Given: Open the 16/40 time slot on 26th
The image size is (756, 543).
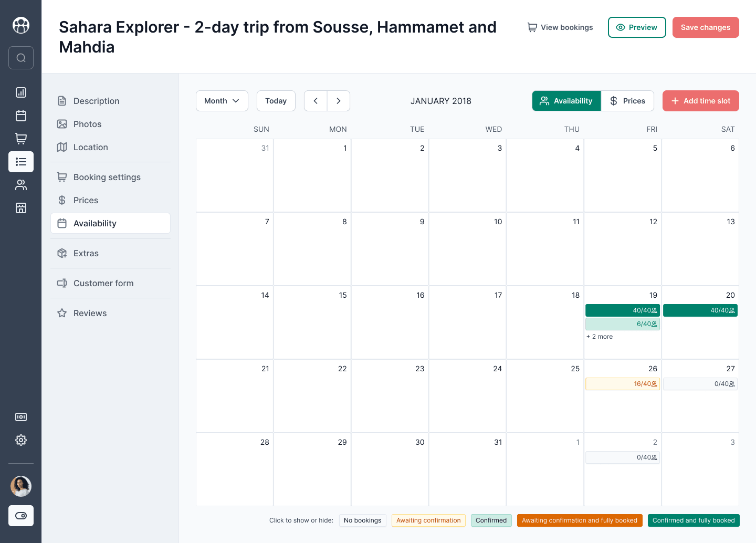Looking at the screenshot, I should 623,384.
